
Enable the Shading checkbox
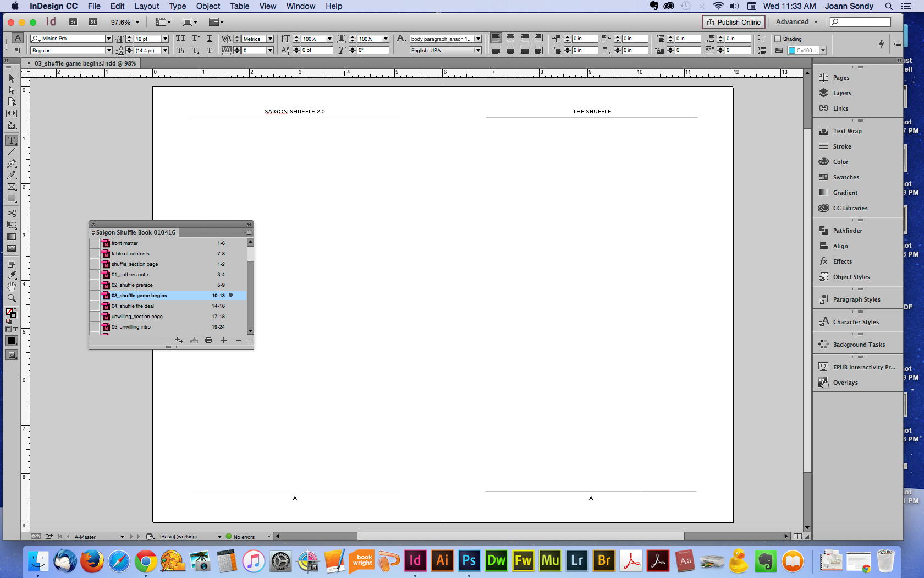coord(778,39)
